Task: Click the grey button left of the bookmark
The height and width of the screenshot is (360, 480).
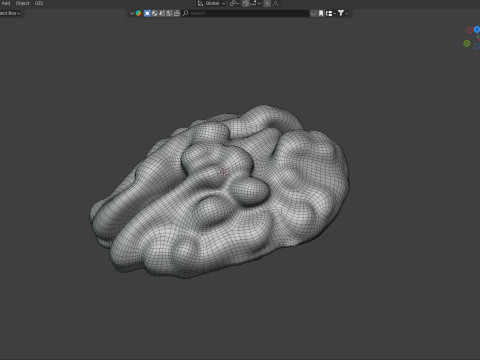Action: 314,13
